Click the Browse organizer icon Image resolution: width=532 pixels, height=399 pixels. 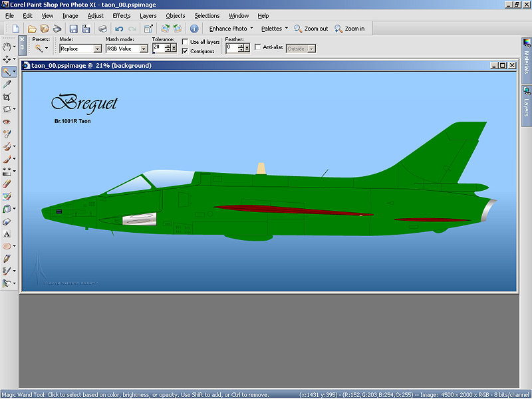tap(45, 29)
